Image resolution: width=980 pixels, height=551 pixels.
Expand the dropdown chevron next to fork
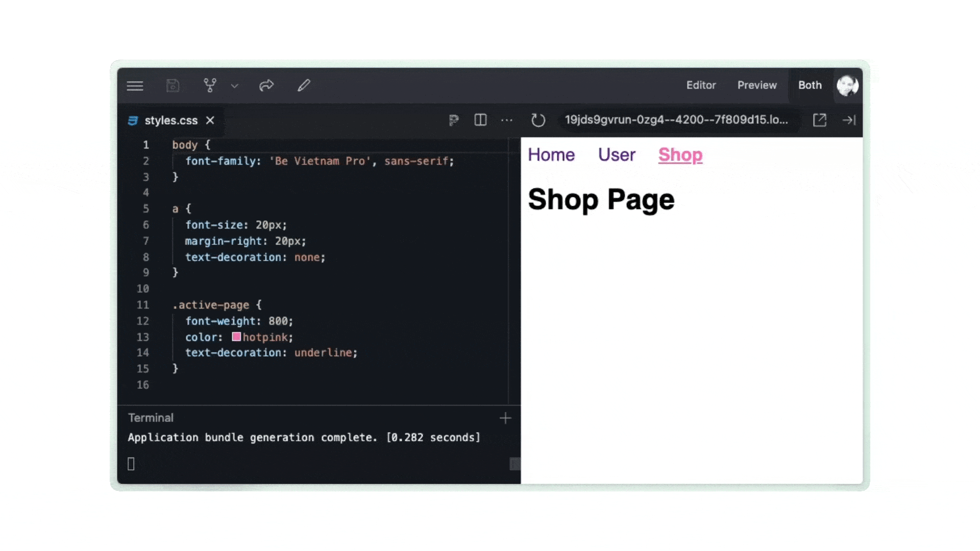235,86
